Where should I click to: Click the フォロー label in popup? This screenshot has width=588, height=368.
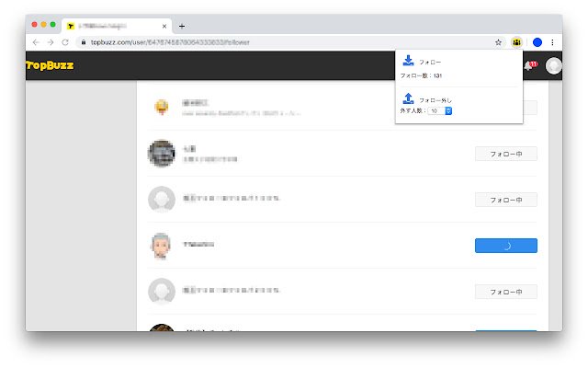click(430, 63)
